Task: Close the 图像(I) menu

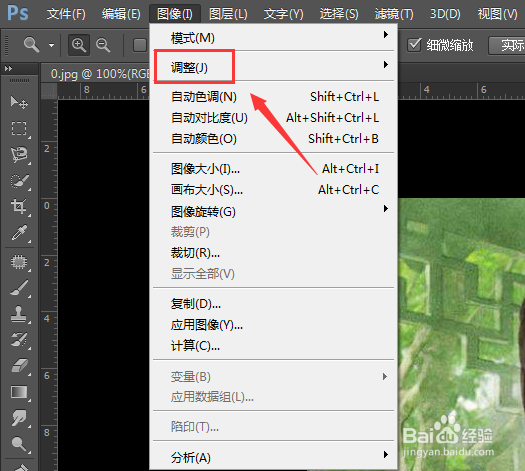Action: point(175,14)
